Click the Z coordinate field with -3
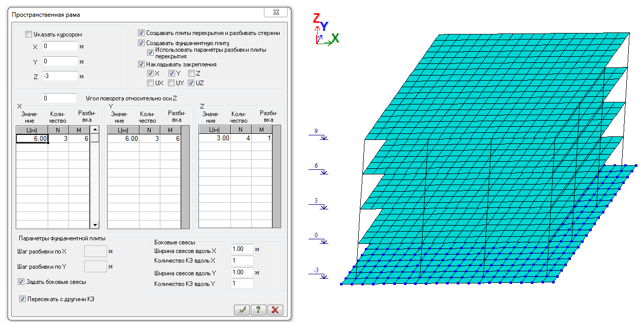 pyautogui.click(x=60, y=76)
